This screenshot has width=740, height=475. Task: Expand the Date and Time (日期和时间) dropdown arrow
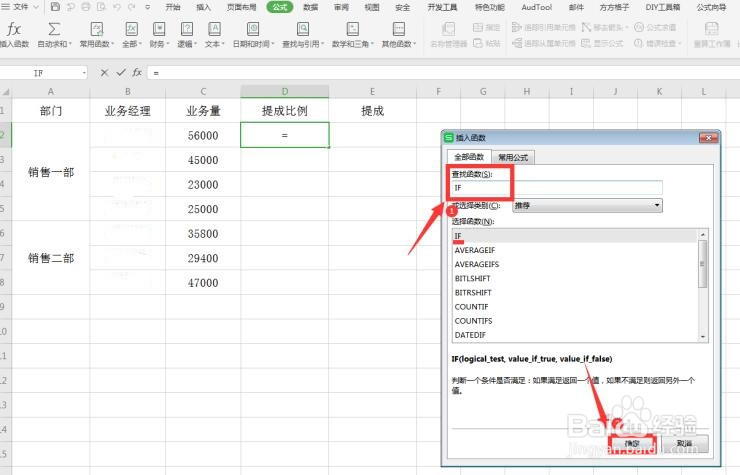pyautogui.click(x=273, y=44)
